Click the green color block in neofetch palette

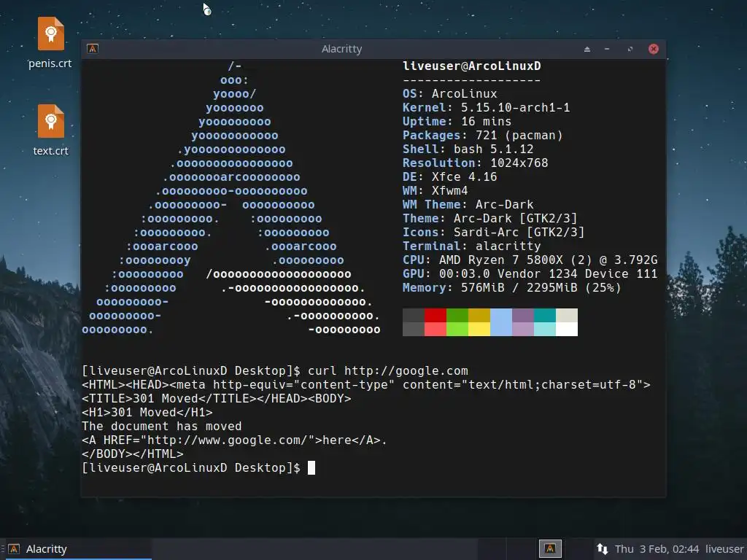point(457,316)
